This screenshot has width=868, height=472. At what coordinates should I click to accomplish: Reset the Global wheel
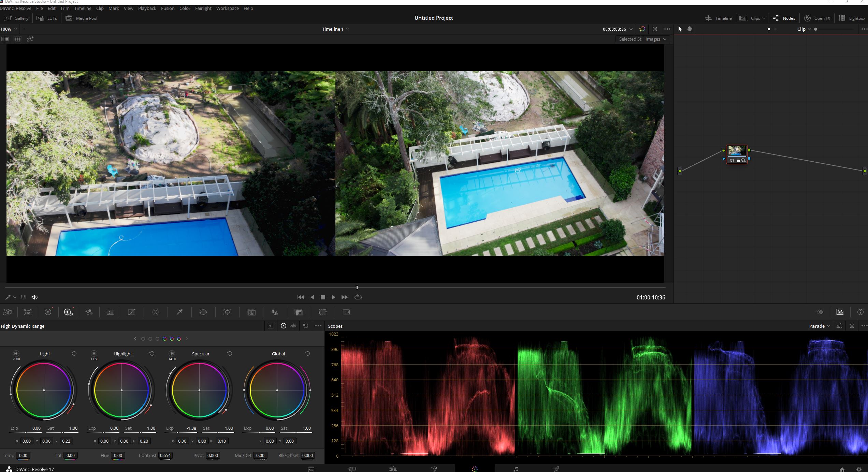(x=307, y=354)
